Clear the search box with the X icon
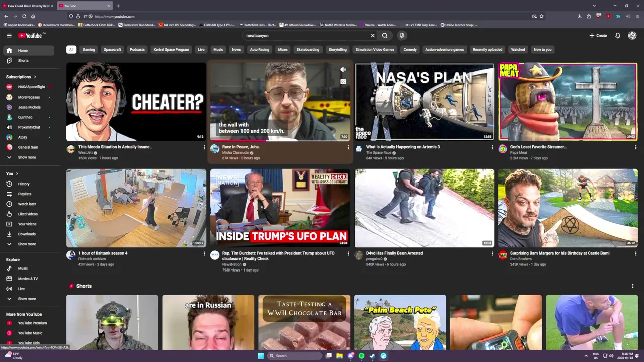 click(373, 35)
